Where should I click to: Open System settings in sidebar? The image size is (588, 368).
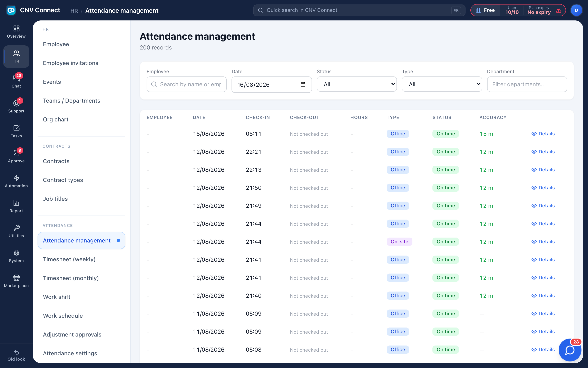pyautogui.click(x=16, y=256)
